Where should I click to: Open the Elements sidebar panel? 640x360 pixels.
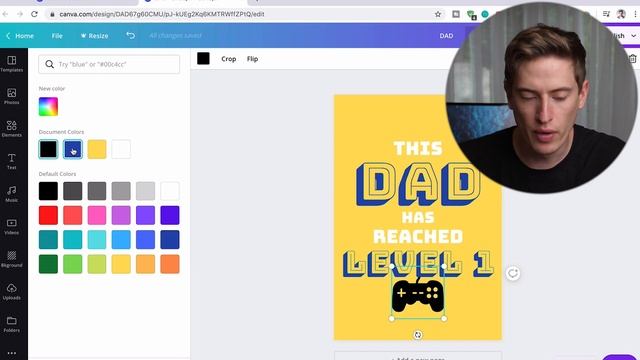coord(11,129)
